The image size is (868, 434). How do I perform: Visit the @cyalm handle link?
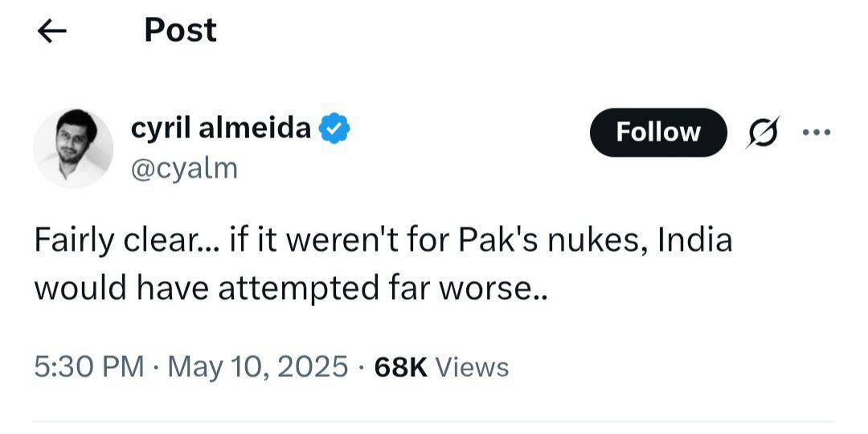click(x=184, y=169)
